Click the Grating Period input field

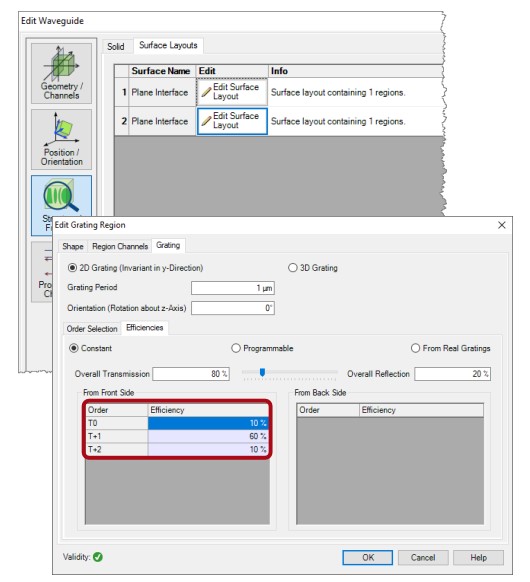[x=233, y=288]
